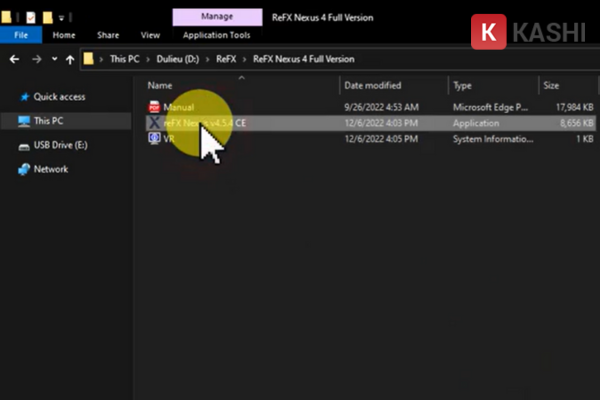
Task: Select This PC in navigation pane
Action: coord(48,121)
